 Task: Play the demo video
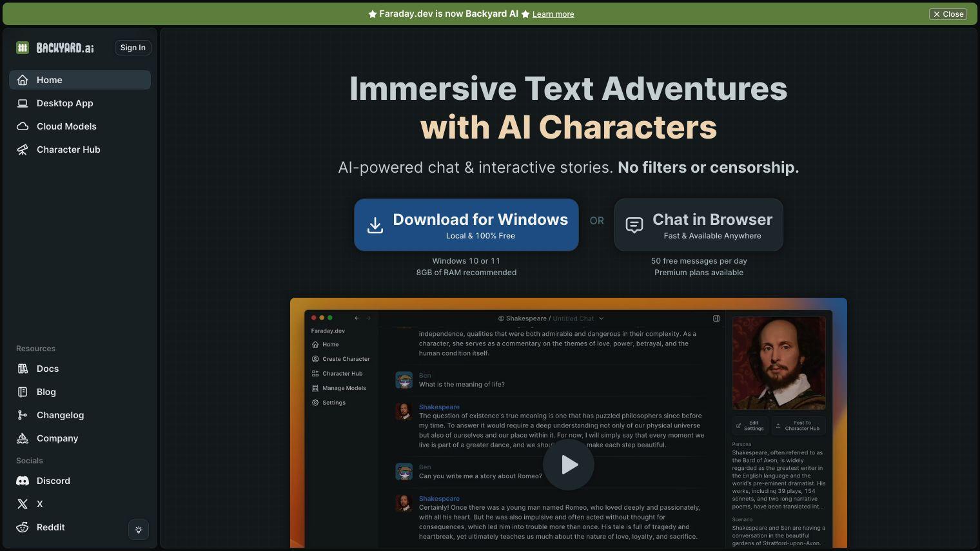569,465
